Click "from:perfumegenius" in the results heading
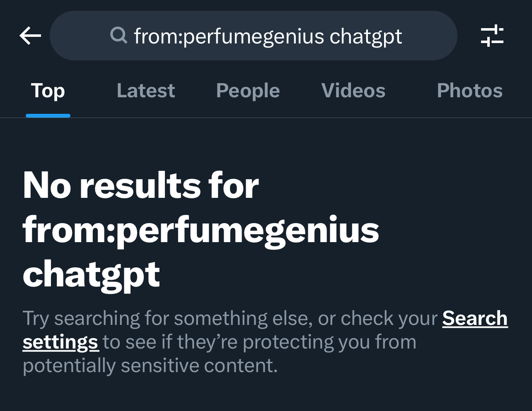 (x=201, y=230)
